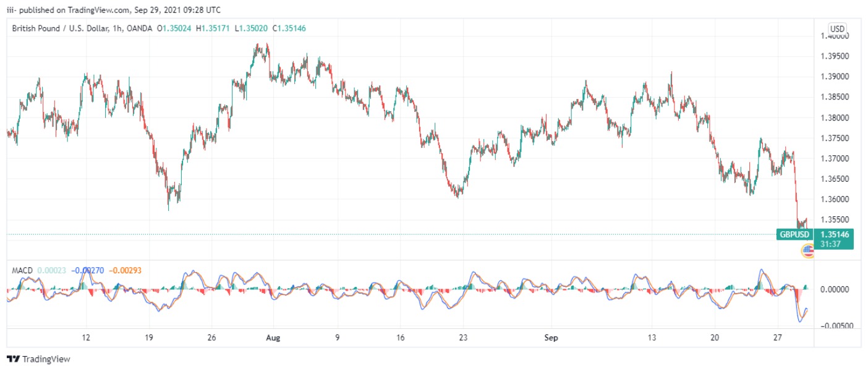Click the 1.39500 price axis label
Viewport: 868px width, 371px height.
point(834,56)
